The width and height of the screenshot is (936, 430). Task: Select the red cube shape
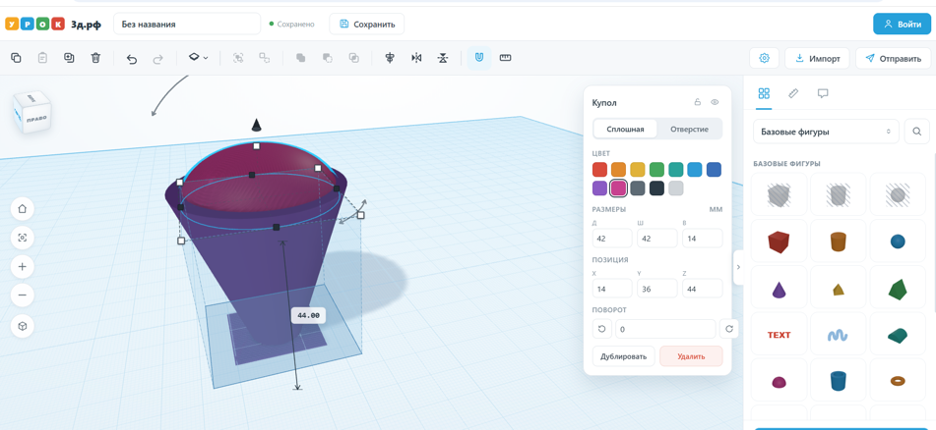(x=778, y=241)
